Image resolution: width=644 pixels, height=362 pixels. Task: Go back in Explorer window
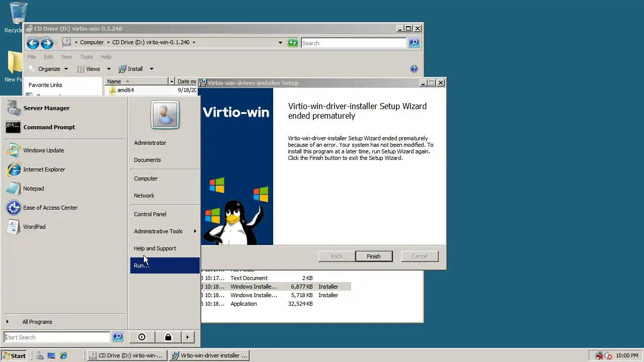click(33, 43)
